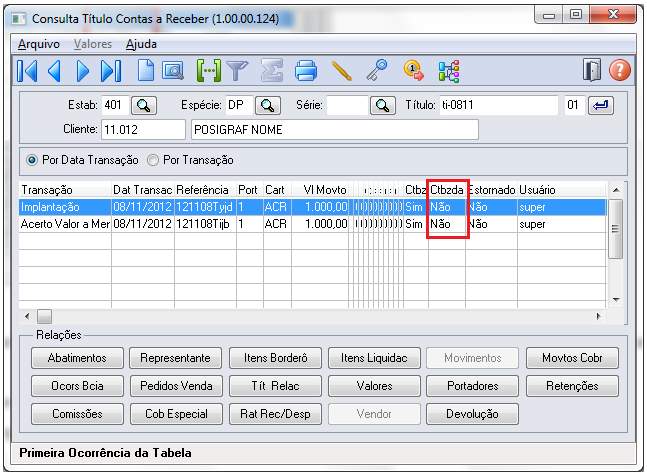The width and height of the screenshot is (647, 475).
Task: Click the grid vertical scrollbar down arrow
Action: pyautogui.click(x=616, y=300)
